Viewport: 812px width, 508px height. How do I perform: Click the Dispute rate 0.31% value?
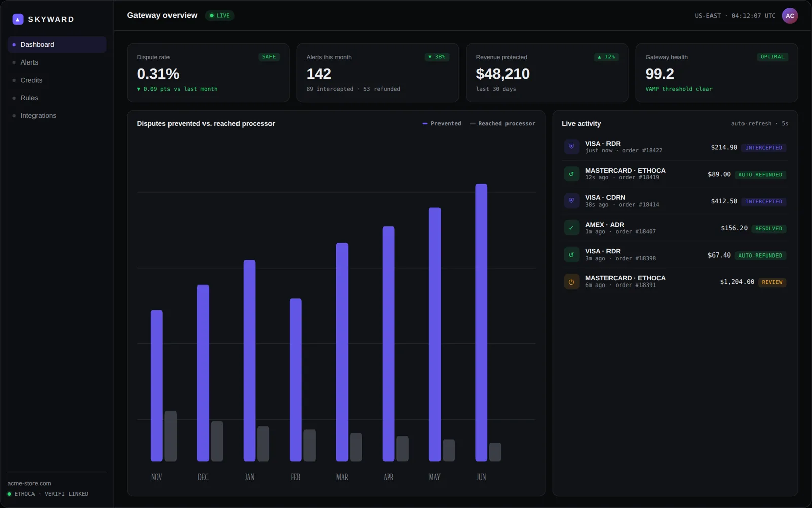pos(158,74)
